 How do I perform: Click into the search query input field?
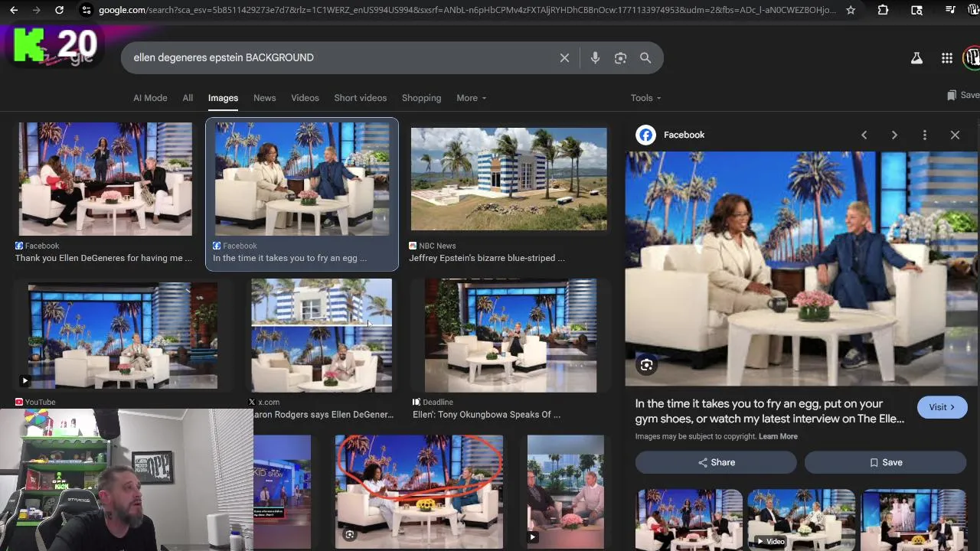tap(341, 57)
